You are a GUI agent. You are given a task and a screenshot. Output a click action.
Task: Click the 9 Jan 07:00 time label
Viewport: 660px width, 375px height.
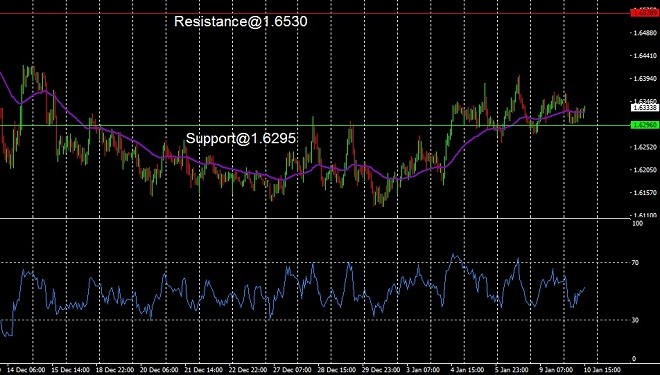[x=556, y=370]
